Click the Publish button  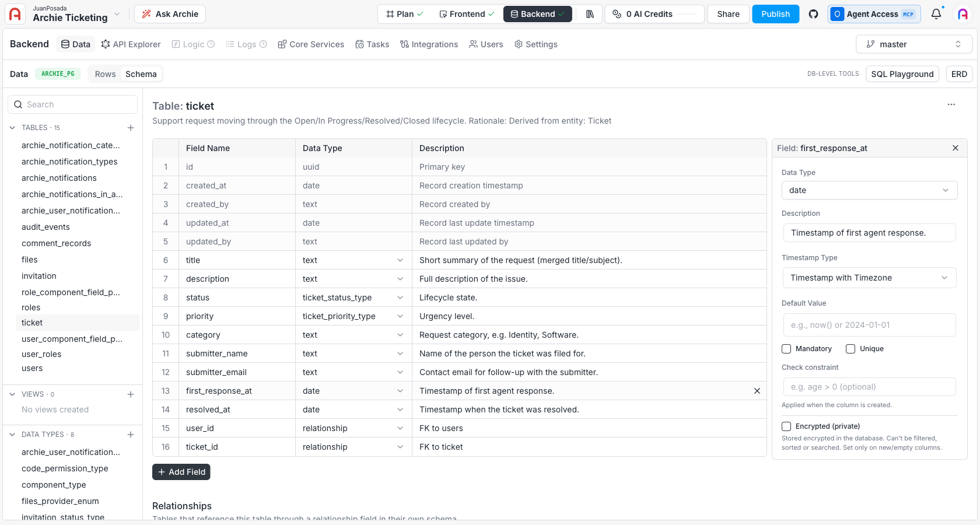click(x=775, y=14)
